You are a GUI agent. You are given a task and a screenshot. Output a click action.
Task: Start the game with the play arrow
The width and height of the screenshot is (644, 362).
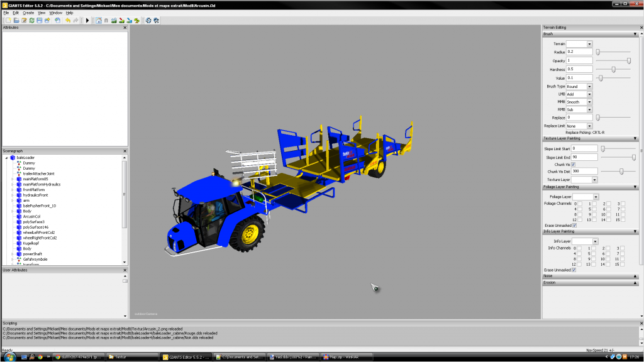click(87, 20)
